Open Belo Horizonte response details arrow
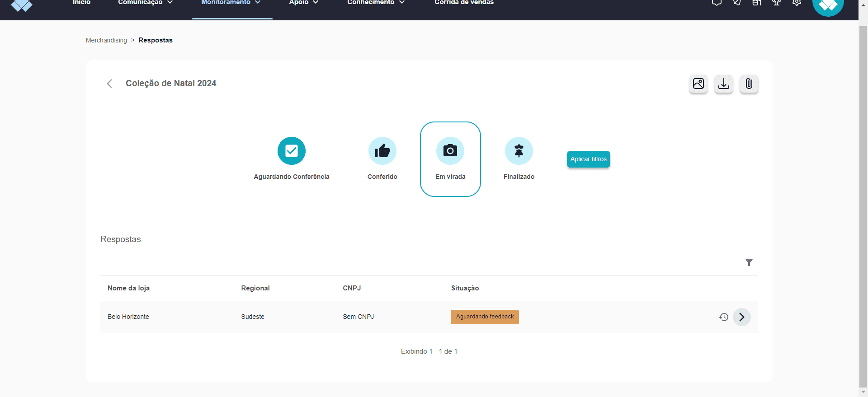The image size is (868, 397). click(742, 317)
